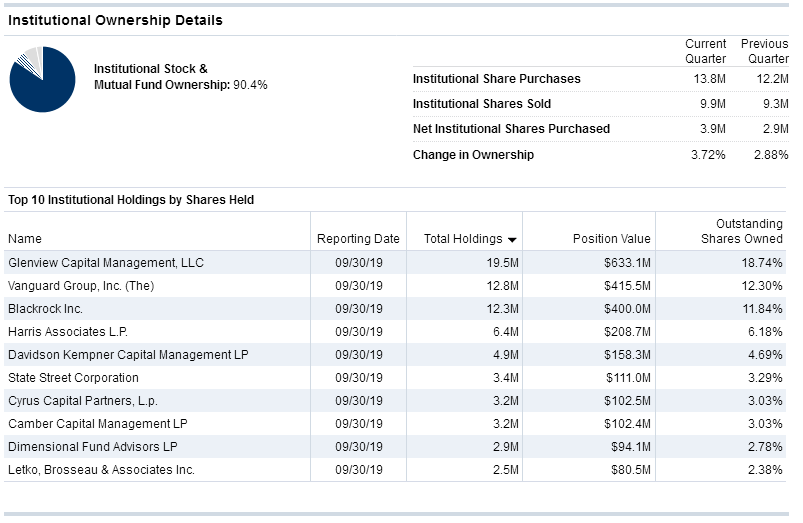The height and width of the screenshot is (523, 803).
Task: Click the Reporting Date column header
Action: (x=358, y=239)
